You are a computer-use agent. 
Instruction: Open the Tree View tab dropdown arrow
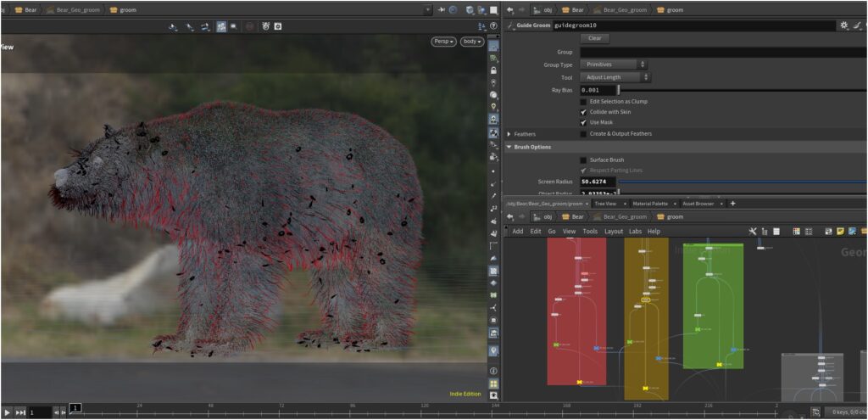point(625,204)
